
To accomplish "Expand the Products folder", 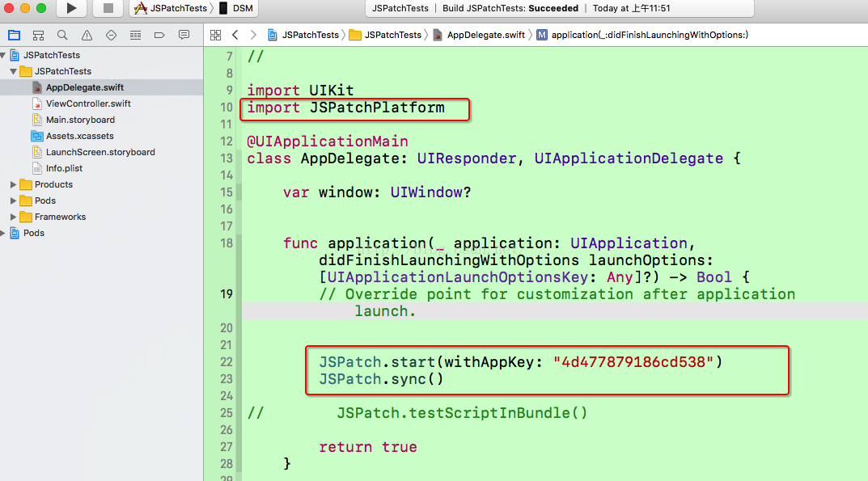I will coord(13,184).
